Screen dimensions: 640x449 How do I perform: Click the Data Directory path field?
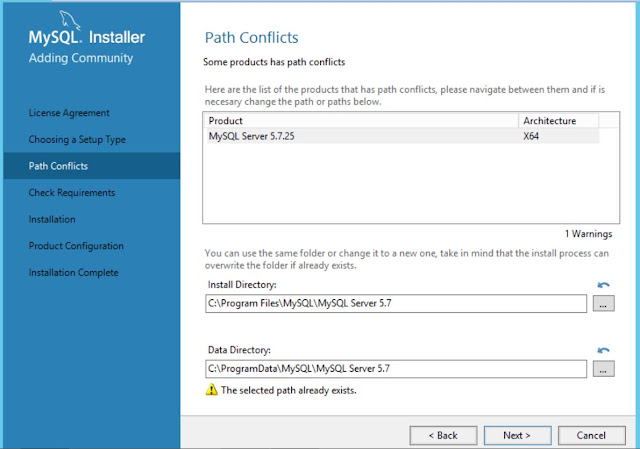(396, 369)
